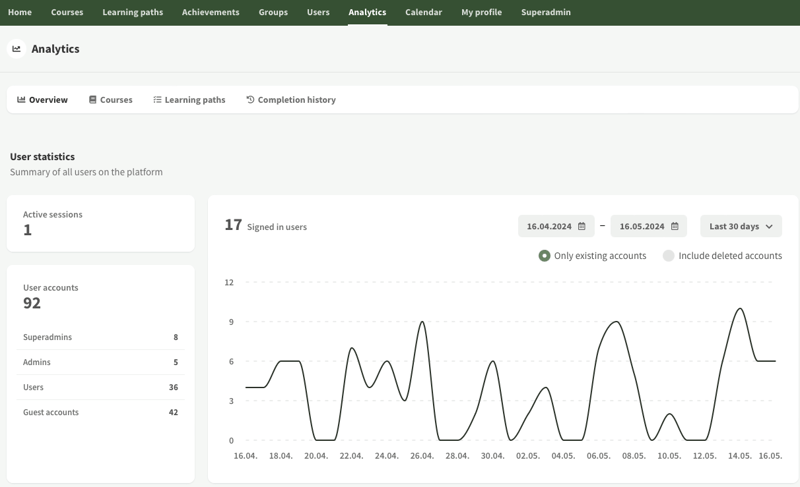This screenshot has height=487, width=800.
Task: Open Achievements in the top navigation
Action: click(211, 12)
